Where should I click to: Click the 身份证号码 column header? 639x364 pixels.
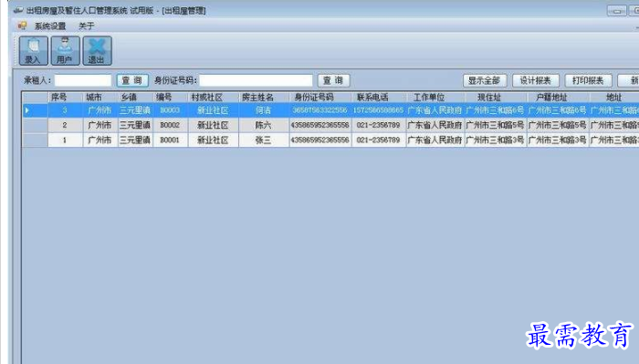(x=320, y=98)
